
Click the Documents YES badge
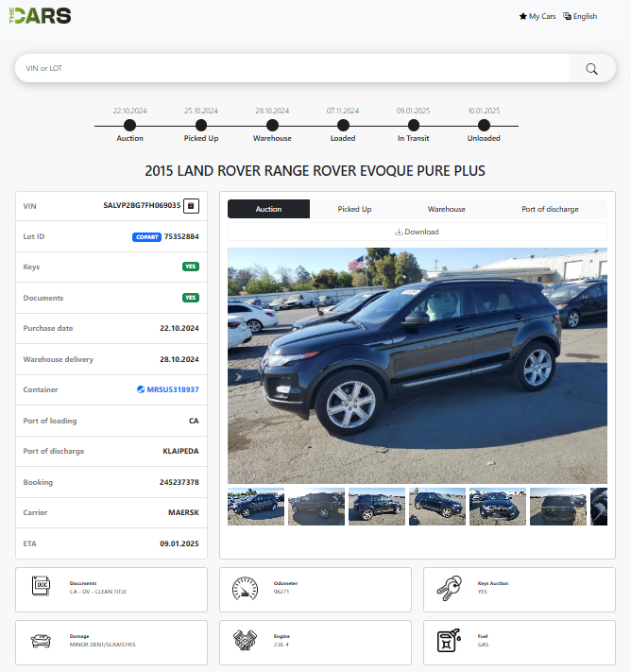pos(191,298)
